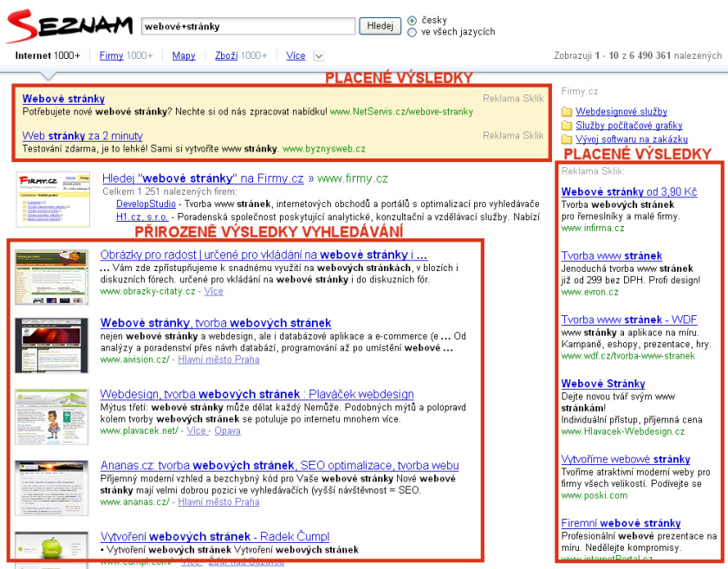728x569 pixels.
Task: Click the plavacek.net result thumbnail
Action: [51, 417]
